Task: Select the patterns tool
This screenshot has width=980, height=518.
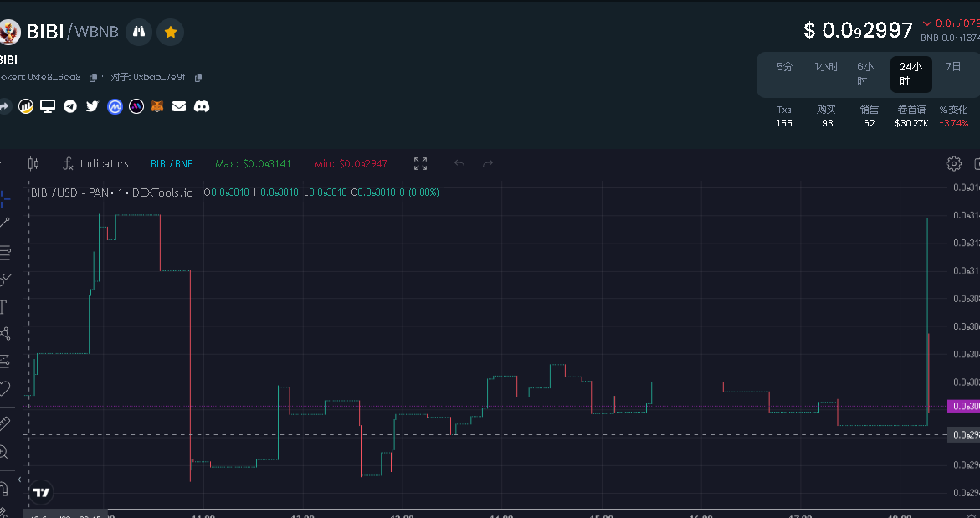Action: tap(5, 334)
